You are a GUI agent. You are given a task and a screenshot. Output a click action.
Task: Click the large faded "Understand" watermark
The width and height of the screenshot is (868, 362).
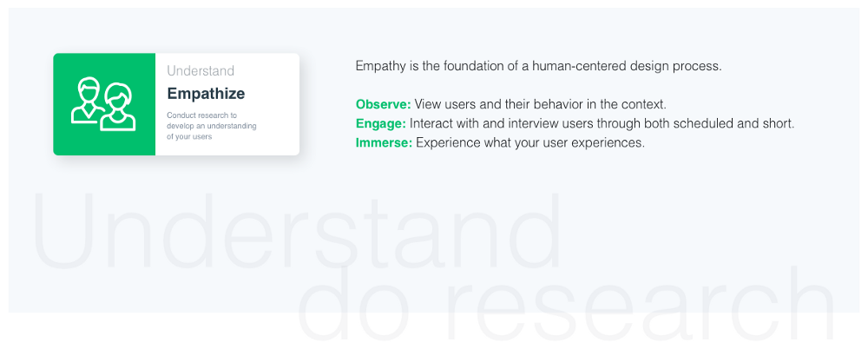coord(298,230)
